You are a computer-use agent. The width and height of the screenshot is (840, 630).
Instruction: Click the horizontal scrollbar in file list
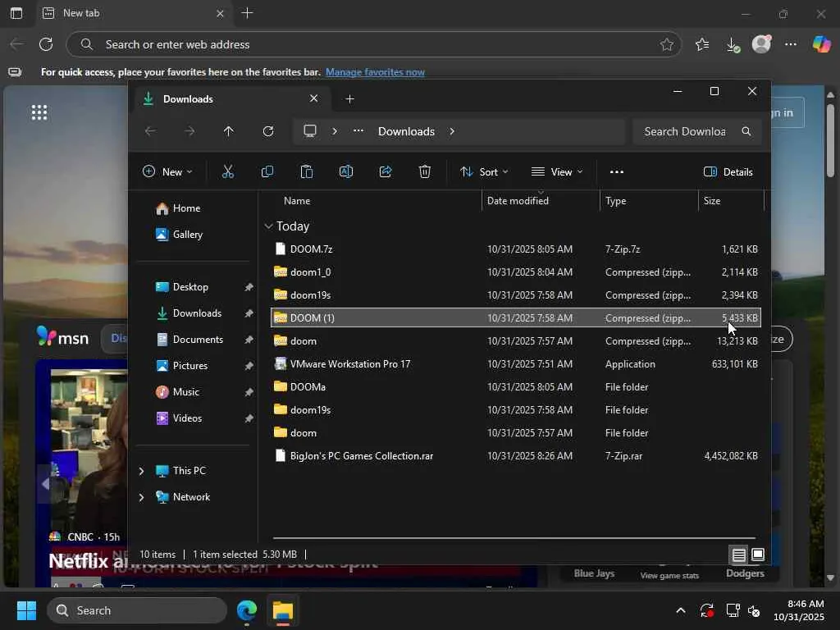click(x=514, y=537)
